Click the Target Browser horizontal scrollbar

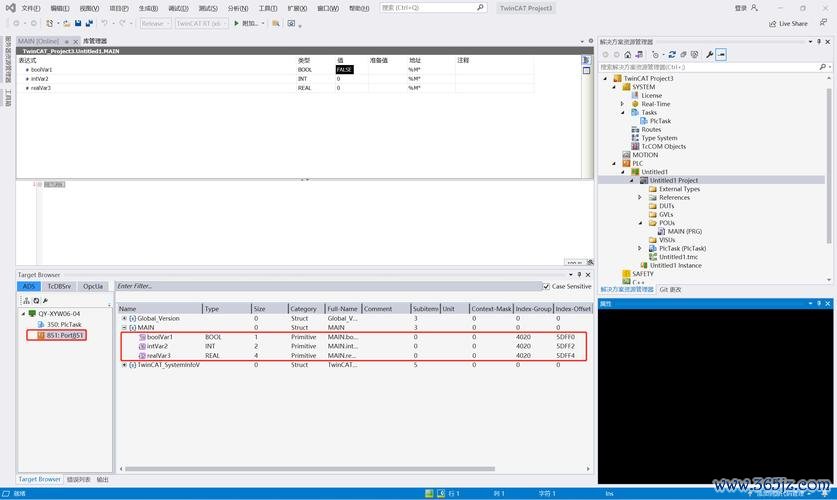(x=310, y=469)
